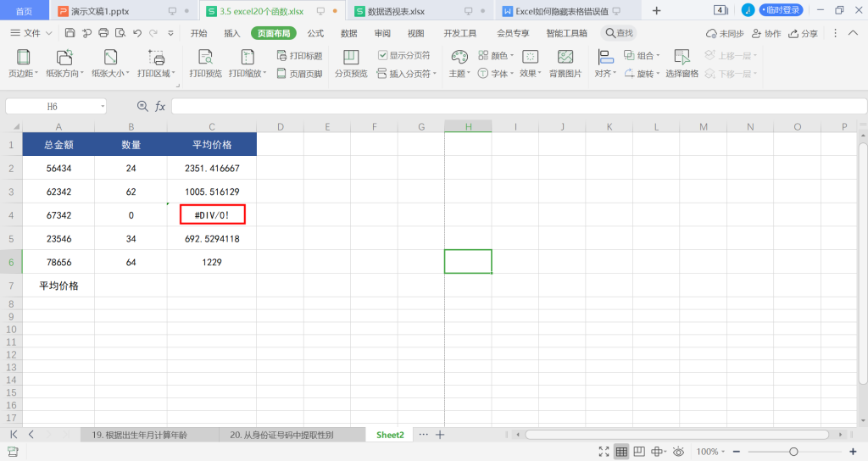Collapse the ribbon chevron icon
This screenshot has height=461, width=868.
coord(853,33)
